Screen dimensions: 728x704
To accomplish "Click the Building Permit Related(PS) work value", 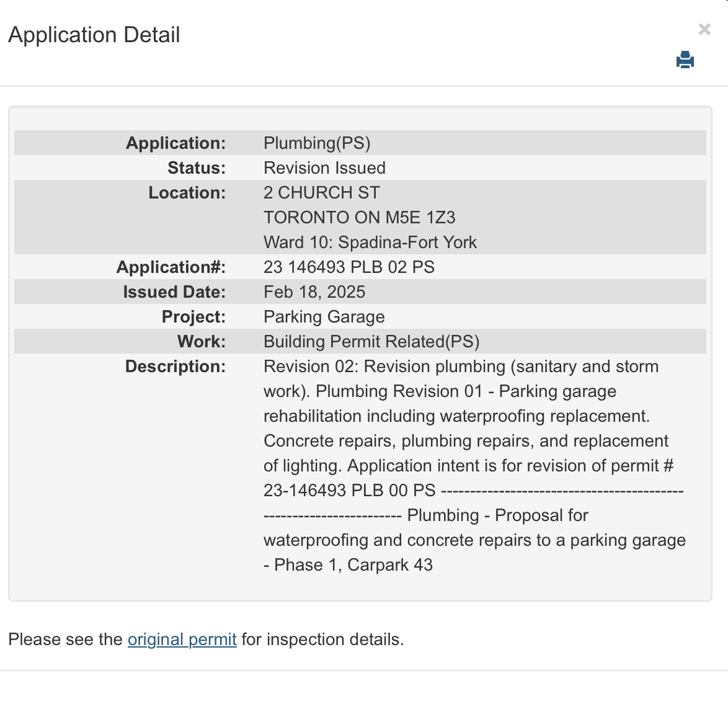I will 371,342.
